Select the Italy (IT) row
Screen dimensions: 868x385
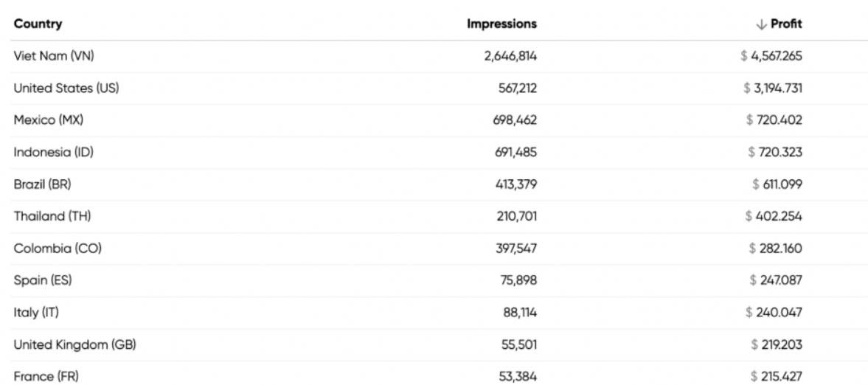[36, 313]
